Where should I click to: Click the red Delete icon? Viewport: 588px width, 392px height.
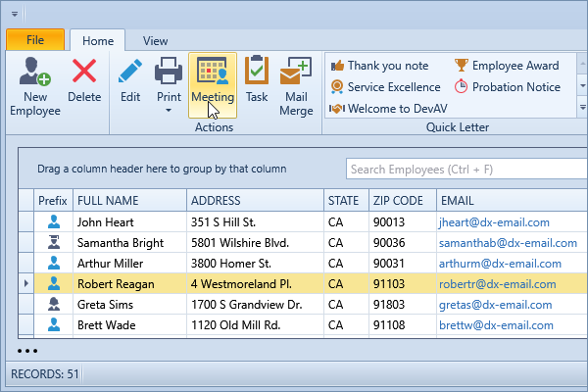pos(84,71)
